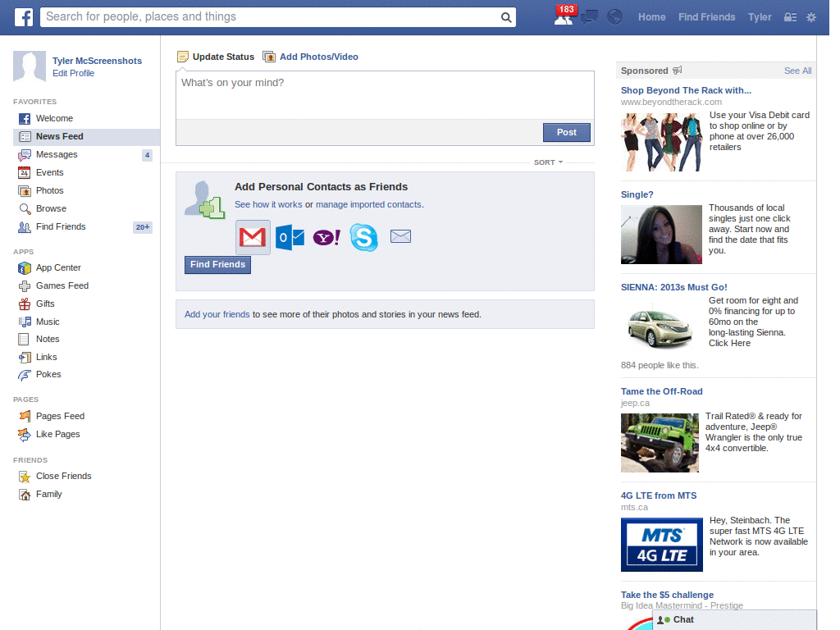Screen dimensions: 840x630
Task: Click the Pages Feed flag icon
Action: [x=25, y=416]
